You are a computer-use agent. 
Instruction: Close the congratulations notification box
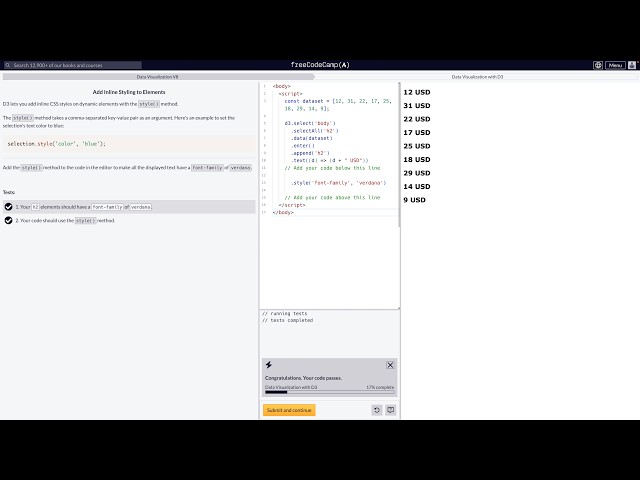tap(390, 365)
